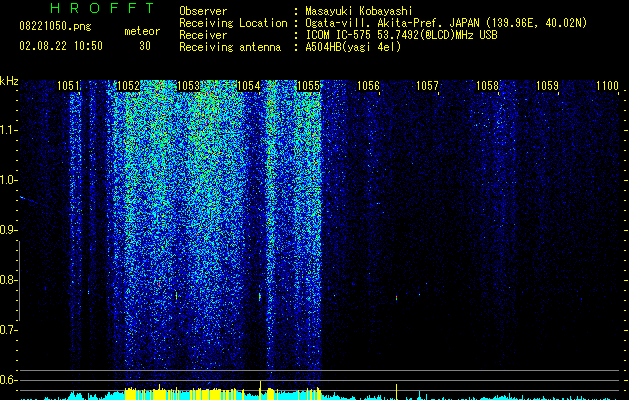
Task: Click the 0.8 kHz frequency label
Action: point(8,280)
